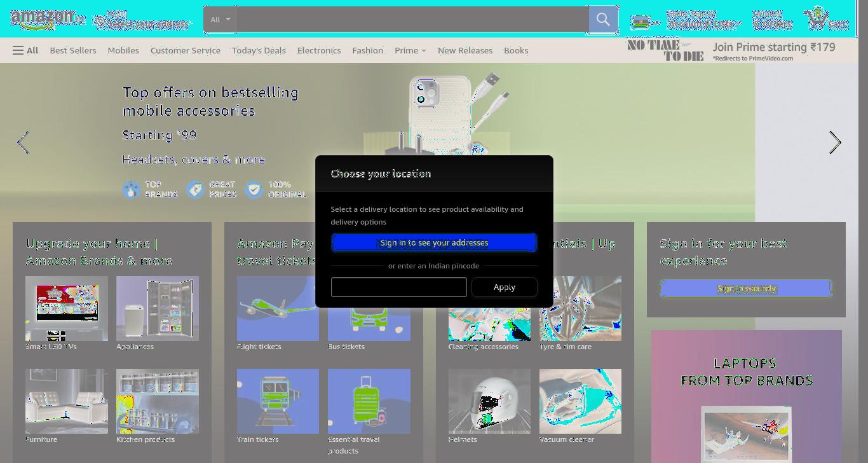Open the Essential travel products tile
This screenshot has width=868, height=463.
[x=369, y=401]
